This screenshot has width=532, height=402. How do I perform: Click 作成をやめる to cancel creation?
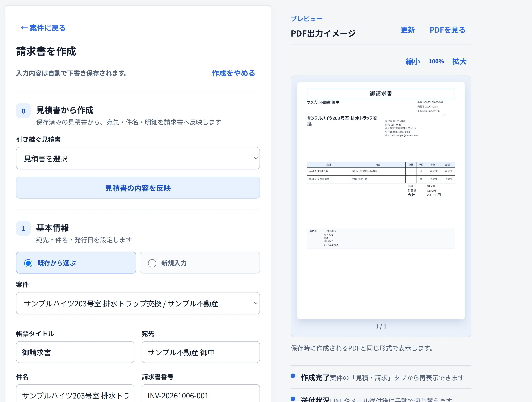(233, 73)
